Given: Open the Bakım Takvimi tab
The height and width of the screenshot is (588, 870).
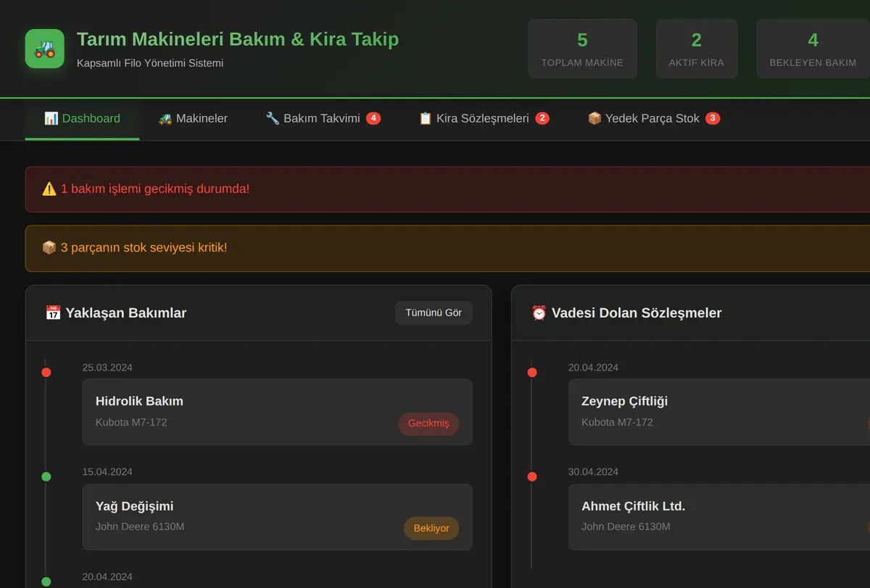Looking at the screenshot, I should tap(323, 118).
